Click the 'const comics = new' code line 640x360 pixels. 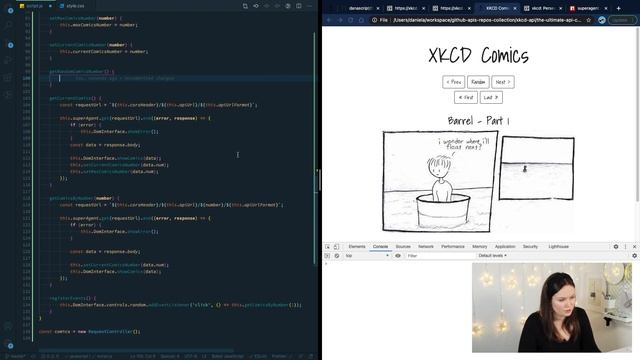pos(89,331)
